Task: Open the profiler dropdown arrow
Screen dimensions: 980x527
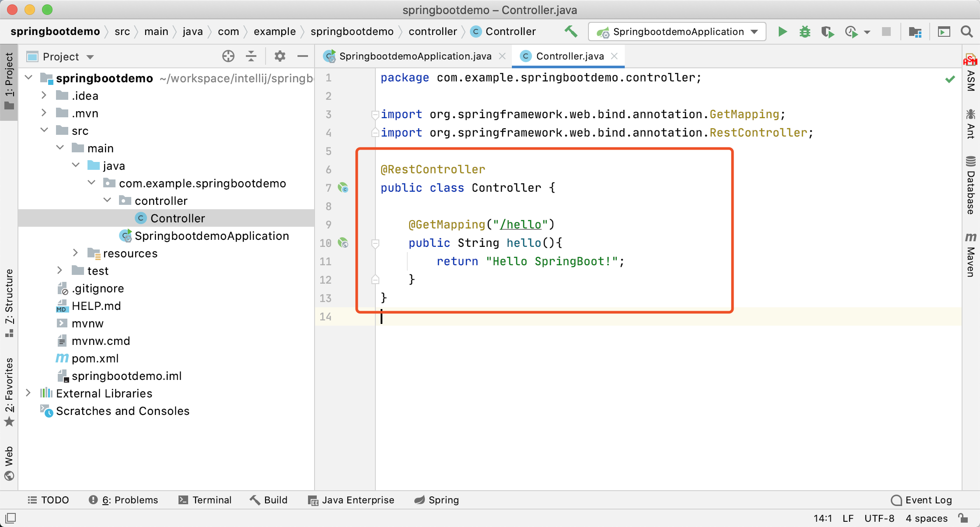Action: (867, 32)
